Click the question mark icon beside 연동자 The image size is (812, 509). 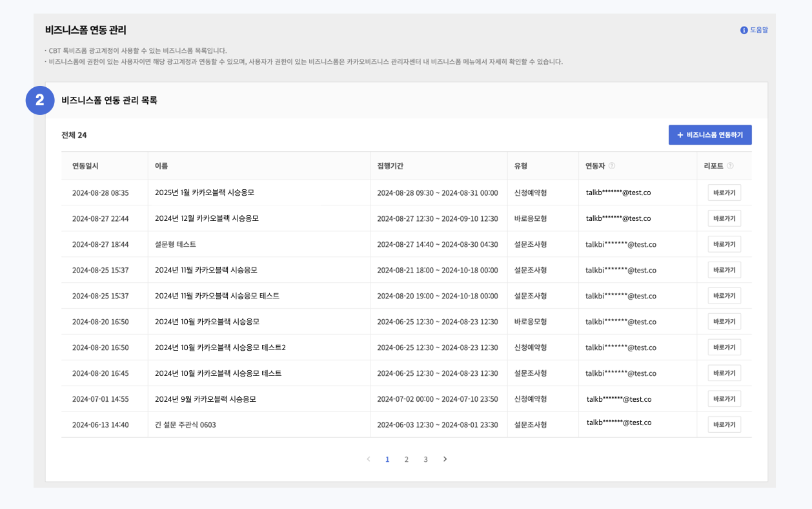(x=612, y=166)
